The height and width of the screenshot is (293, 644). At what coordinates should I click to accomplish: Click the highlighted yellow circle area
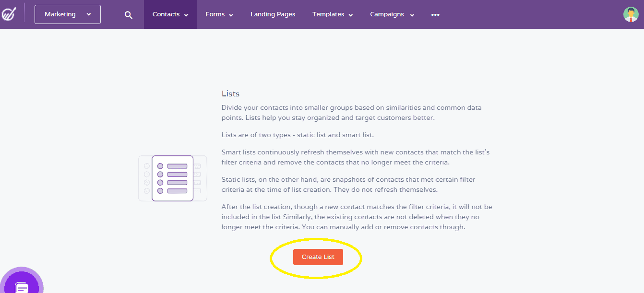[316, 258]
